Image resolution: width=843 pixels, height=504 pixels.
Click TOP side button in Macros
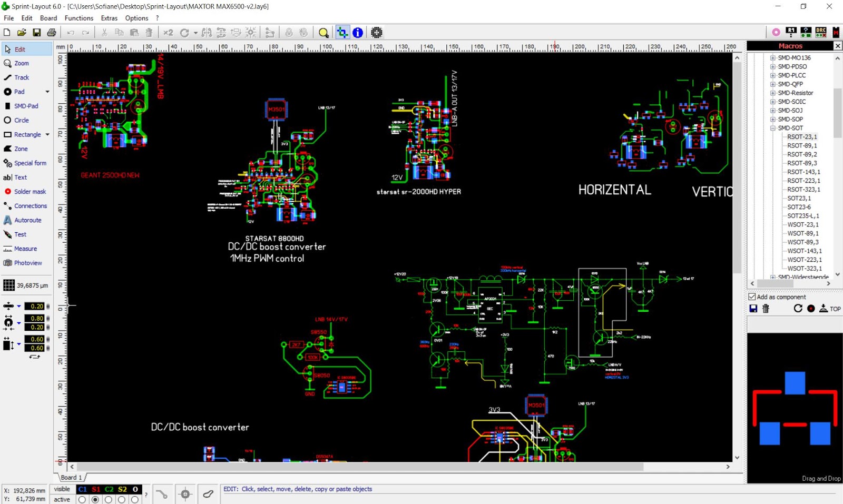tap(830, 309)
